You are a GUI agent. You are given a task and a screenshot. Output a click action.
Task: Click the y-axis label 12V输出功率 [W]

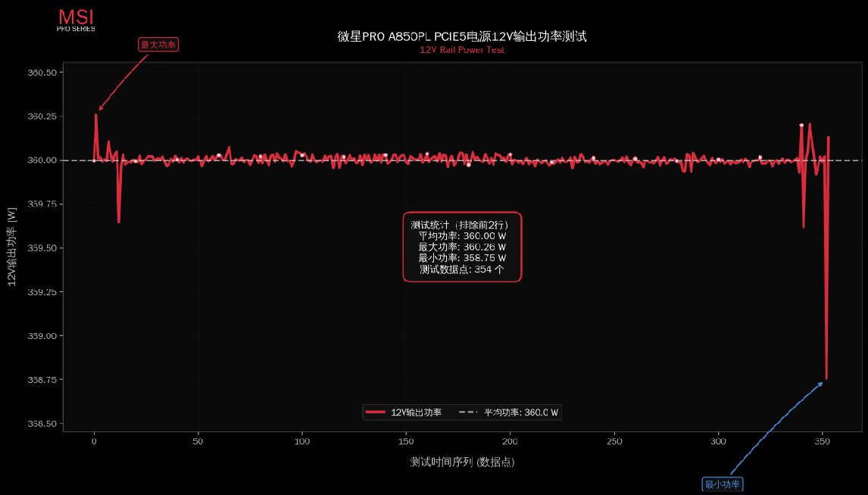11,247
